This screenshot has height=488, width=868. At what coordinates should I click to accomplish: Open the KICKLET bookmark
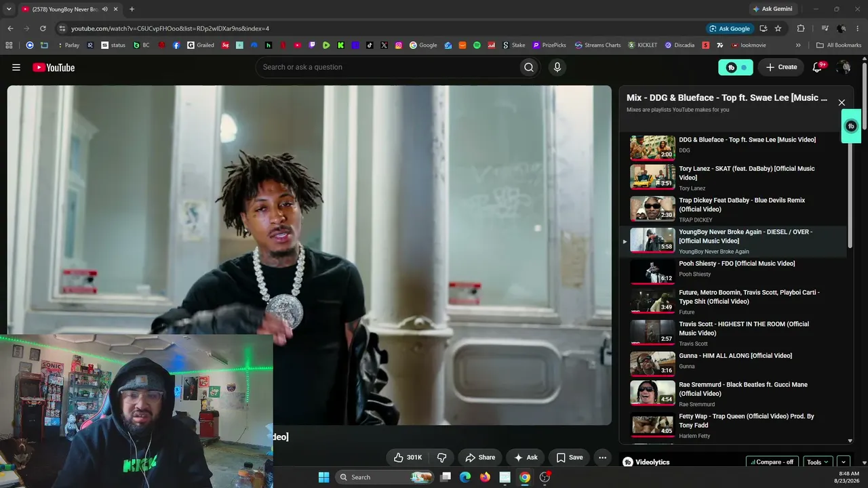click(643, 45)
